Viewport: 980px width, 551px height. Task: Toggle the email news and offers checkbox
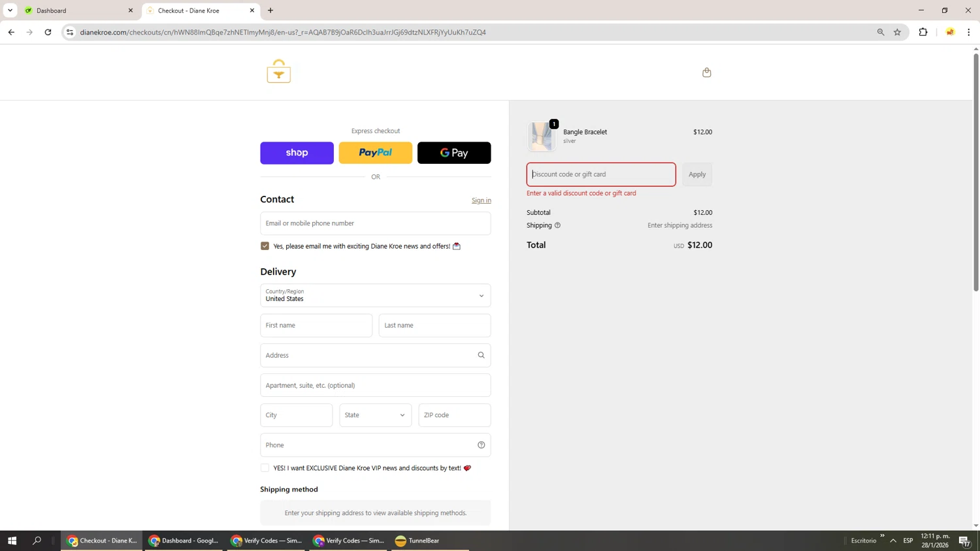click(x=265, y=246)
